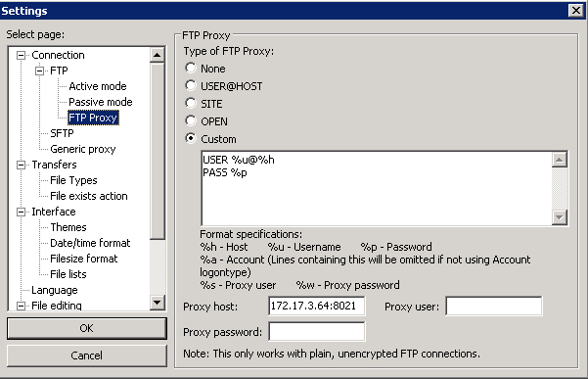Open the File exists action page

[x=89, y=196]
